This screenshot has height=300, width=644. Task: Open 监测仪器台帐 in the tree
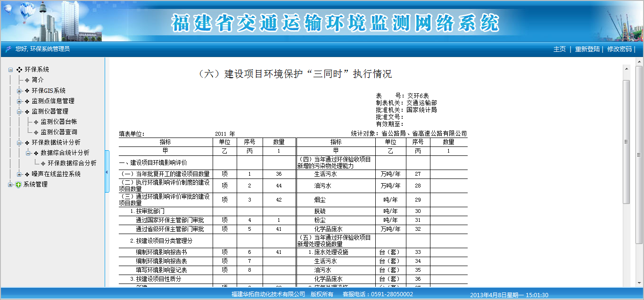pyautogui.click(x=59, y=122)
